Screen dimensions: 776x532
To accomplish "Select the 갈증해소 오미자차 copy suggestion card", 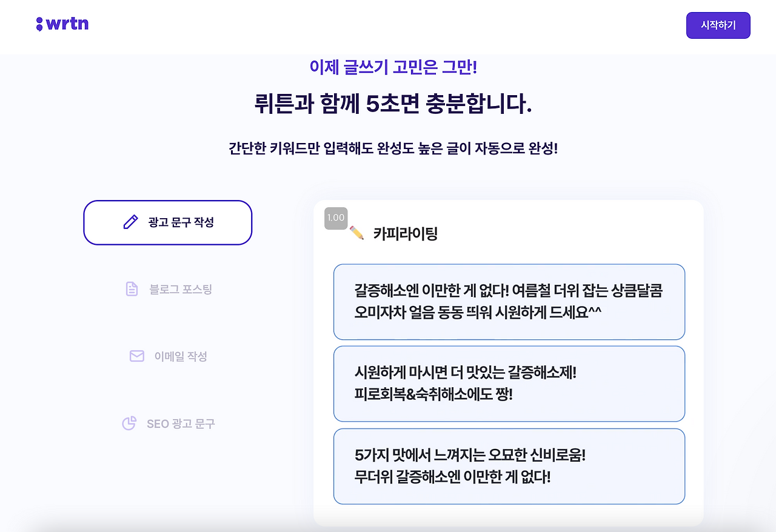I will (509, 301).
